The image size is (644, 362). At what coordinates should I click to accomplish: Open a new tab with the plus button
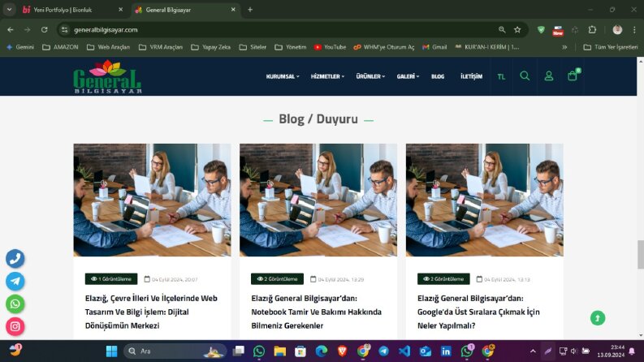pyautogui.click(x=249, y=10)
